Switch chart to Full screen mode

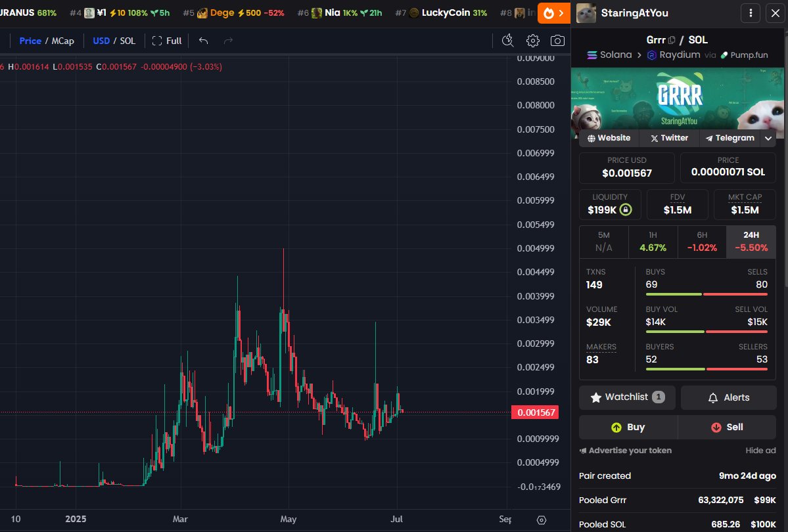pos(167,41)
